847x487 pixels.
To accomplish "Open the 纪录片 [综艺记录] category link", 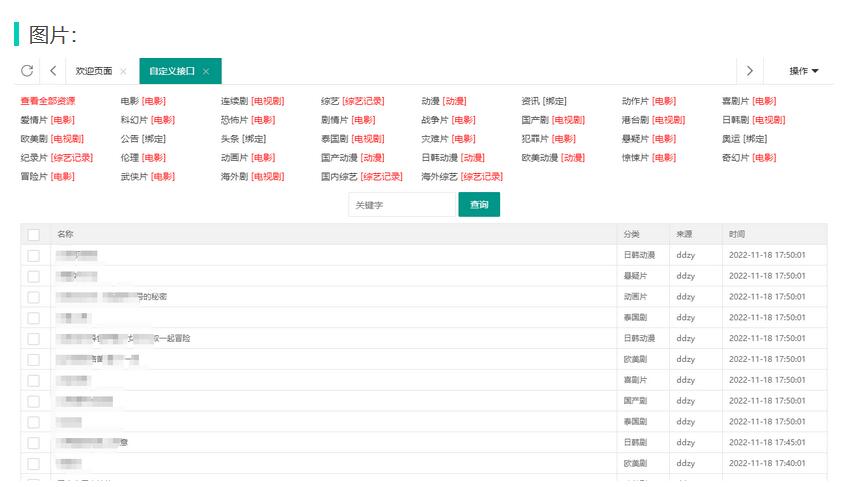I will (56, 158).
